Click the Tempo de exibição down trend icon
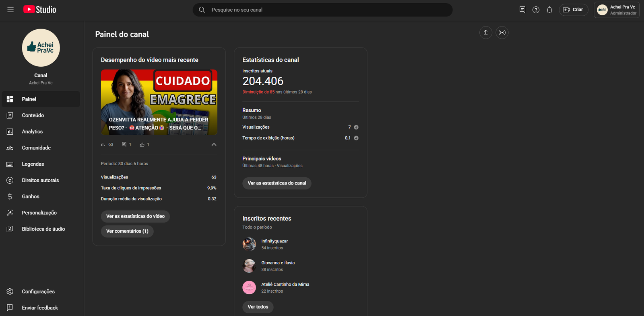Screen dimensions: 644x316 tap(356, 138)
